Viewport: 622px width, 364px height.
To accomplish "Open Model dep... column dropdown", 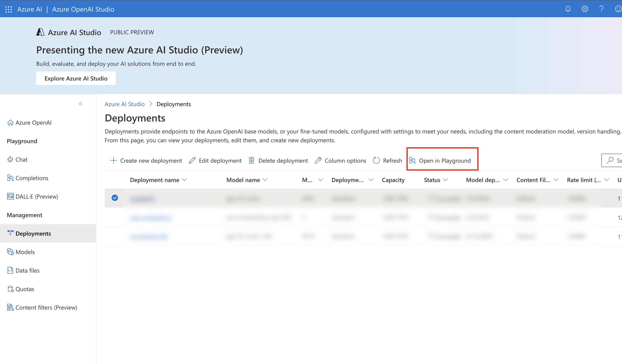I will 506,180.
